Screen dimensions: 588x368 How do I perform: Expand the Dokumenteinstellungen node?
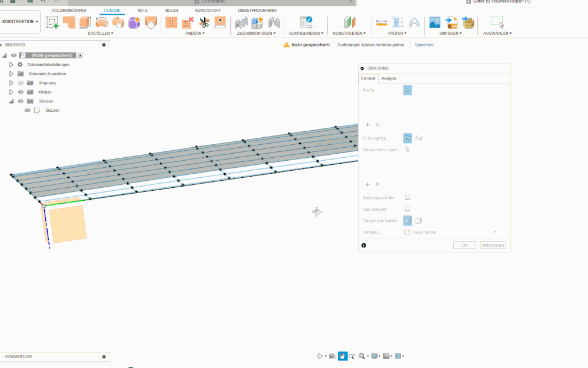point(11,65)
